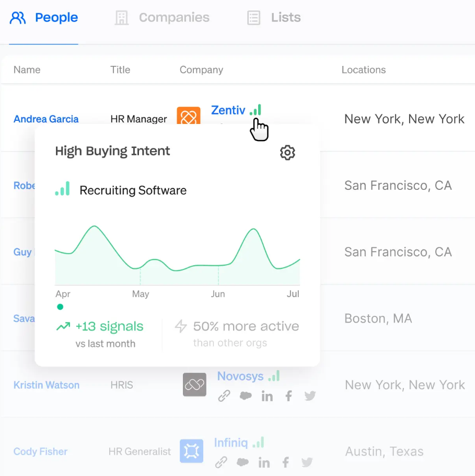Click the Recruiting Software signal bars icon
Image resolution: width=475 pixels, height=476 pixels.
(62, 190)
